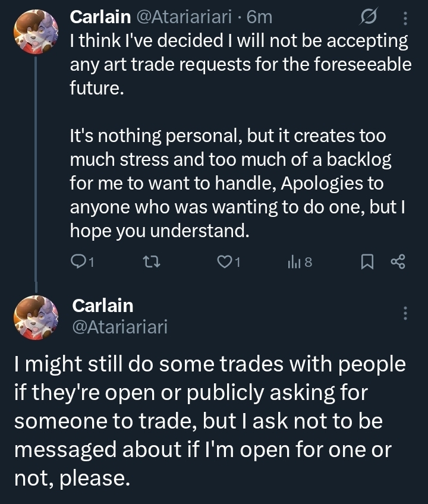Open three-dot menu on the lower tweet

coord(405,313)
